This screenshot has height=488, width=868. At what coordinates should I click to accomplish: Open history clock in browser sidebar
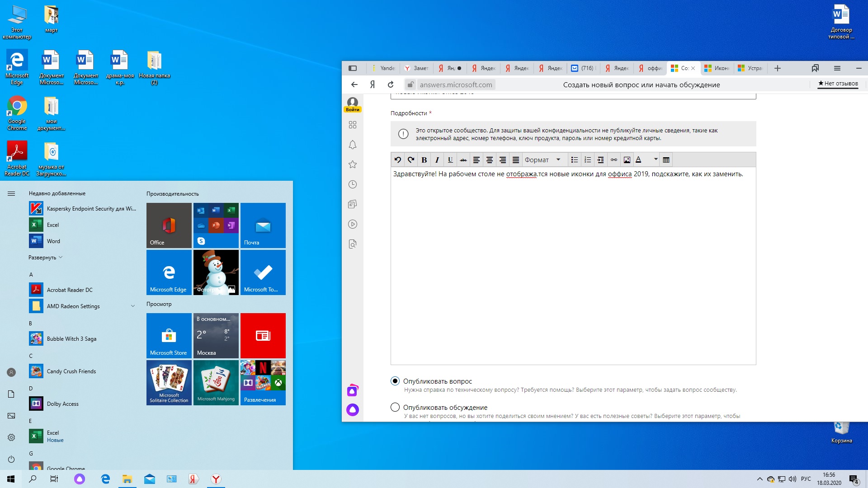tap(353, 184)
